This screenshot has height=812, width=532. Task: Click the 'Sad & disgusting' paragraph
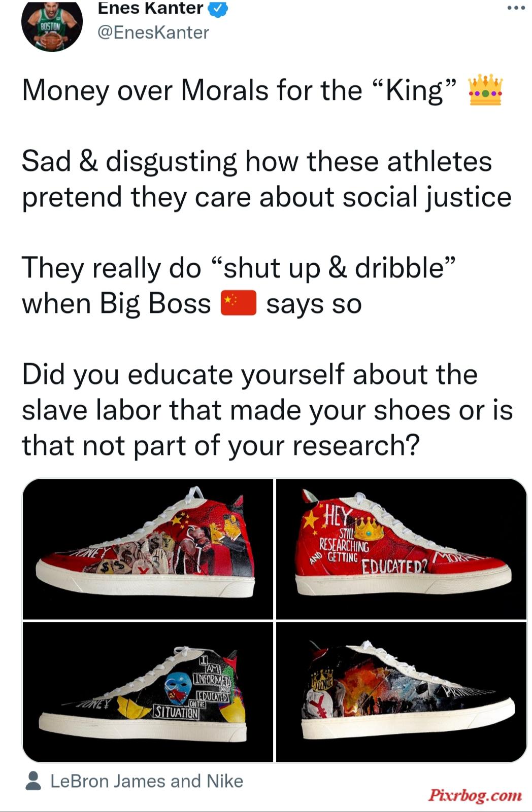(267, 179)
